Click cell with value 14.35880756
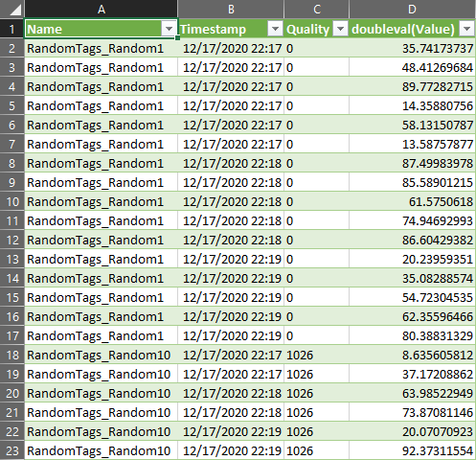The image size is (476, 460). [x=412, y=105]
